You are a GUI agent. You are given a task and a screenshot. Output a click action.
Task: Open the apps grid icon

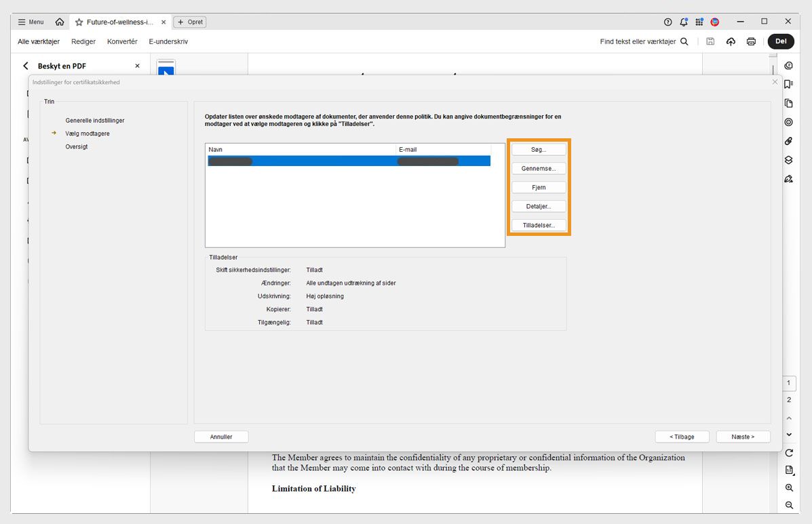click(x=699, y=22)
